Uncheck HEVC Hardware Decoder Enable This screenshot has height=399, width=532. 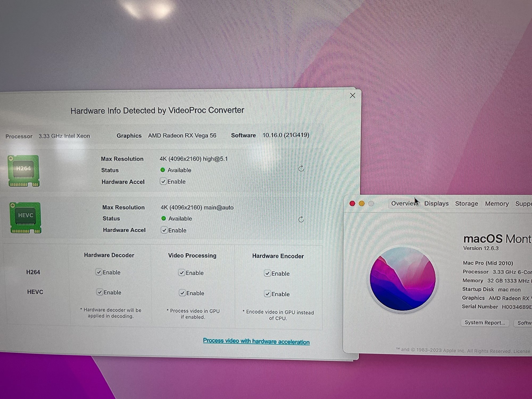(x=99, y=292)
